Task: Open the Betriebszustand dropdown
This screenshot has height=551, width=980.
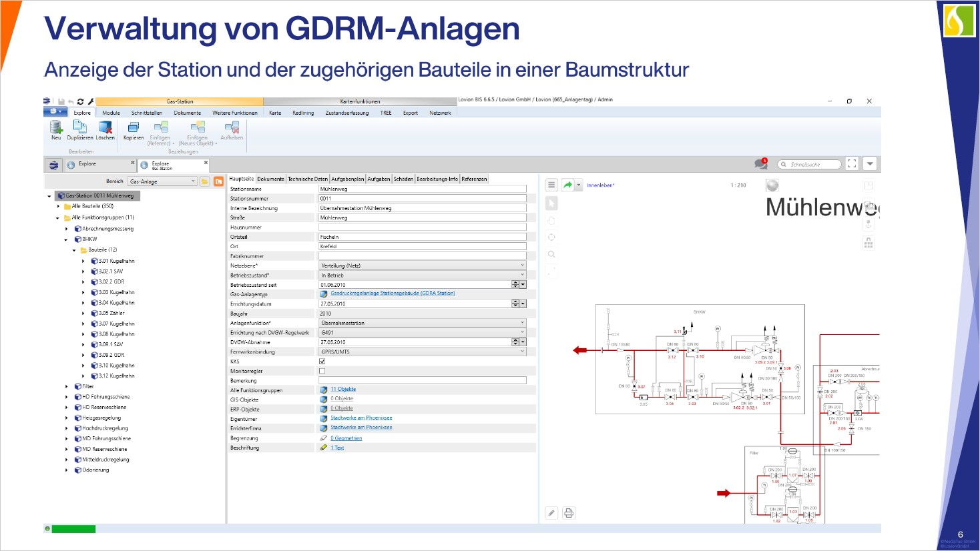Action: tap(423, 275)
